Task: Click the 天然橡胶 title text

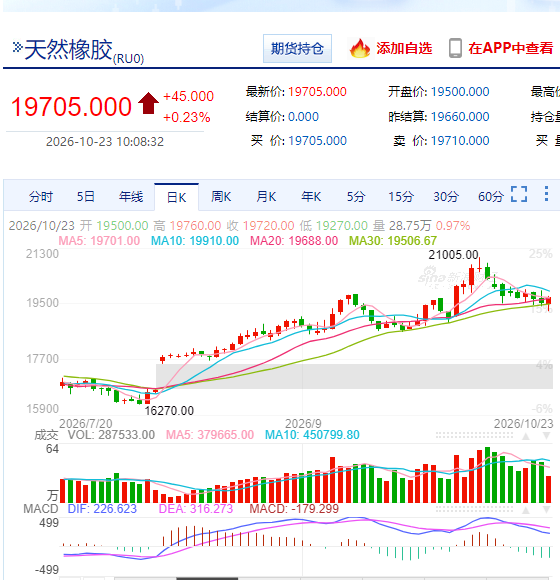Action: (x=68, y=50)
